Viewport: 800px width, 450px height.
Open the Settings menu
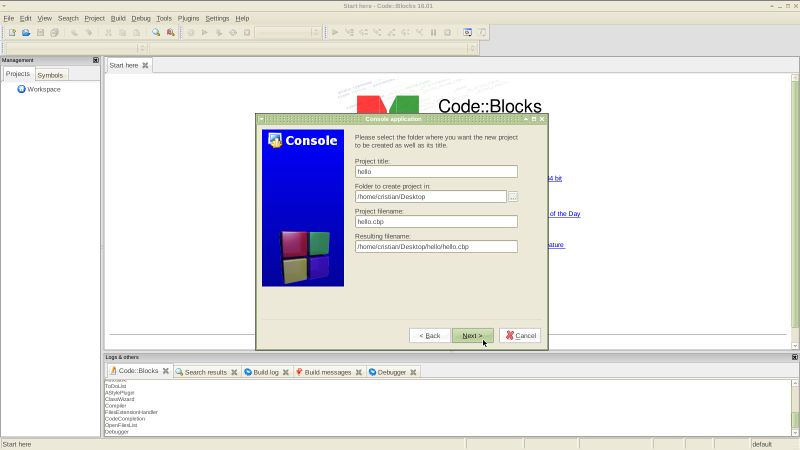tap(217, 18)
